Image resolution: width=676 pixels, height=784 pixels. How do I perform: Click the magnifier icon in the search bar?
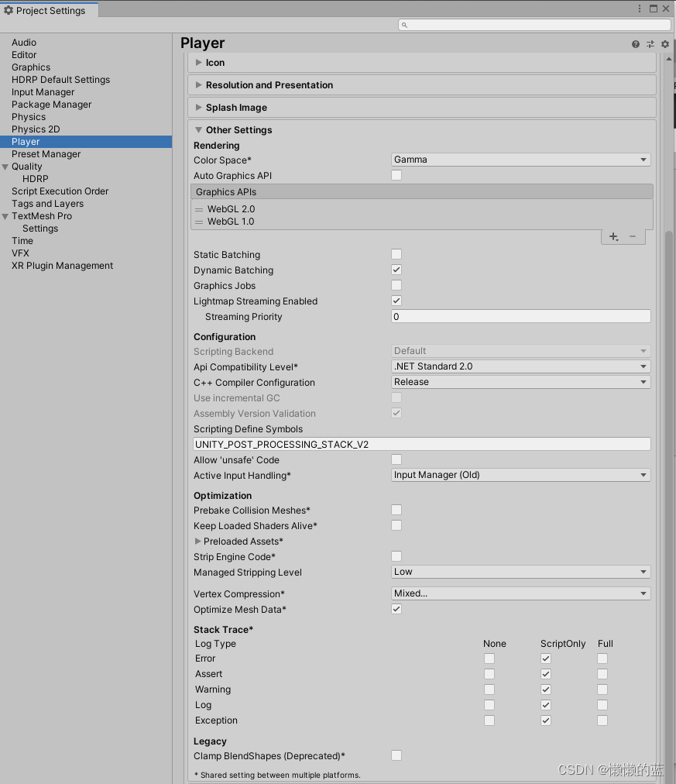[x=403, y=24]
